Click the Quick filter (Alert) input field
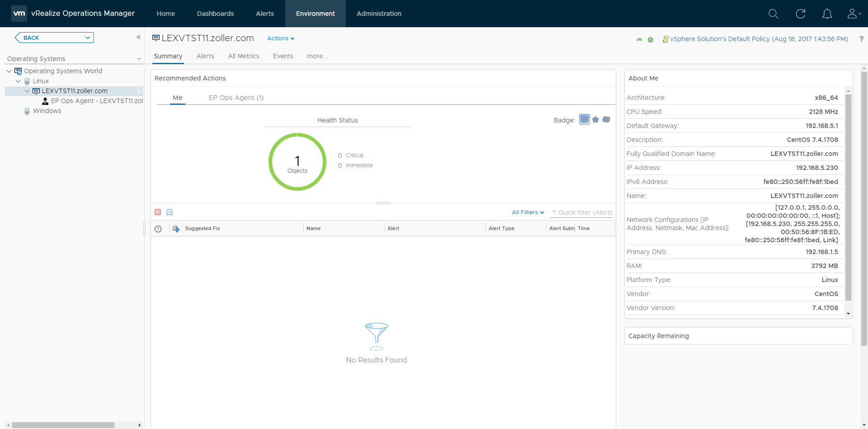Image resolution: width=868 pixels, height=429 pixels. point(585,212)
